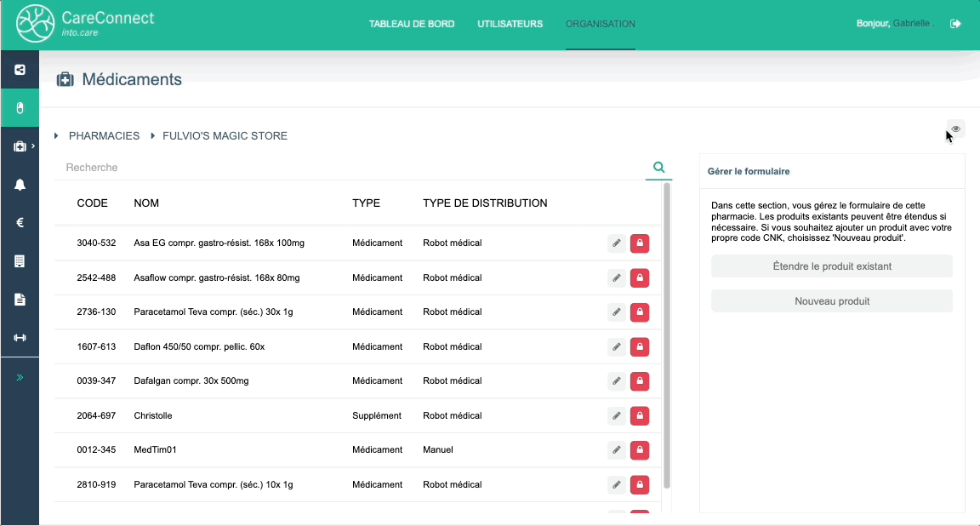
Task: Click the Manuel distribution cell
Action: pos(438,449)
